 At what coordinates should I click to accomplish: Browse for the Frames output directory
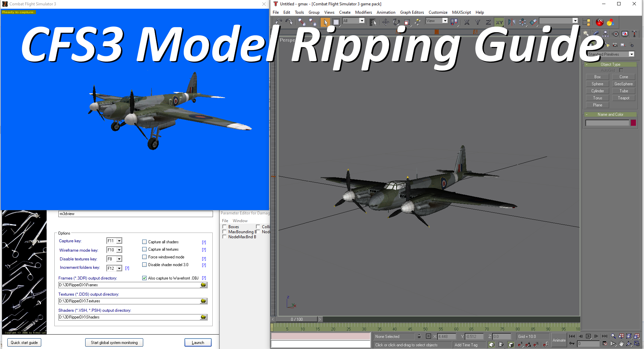tap(203, 285)
